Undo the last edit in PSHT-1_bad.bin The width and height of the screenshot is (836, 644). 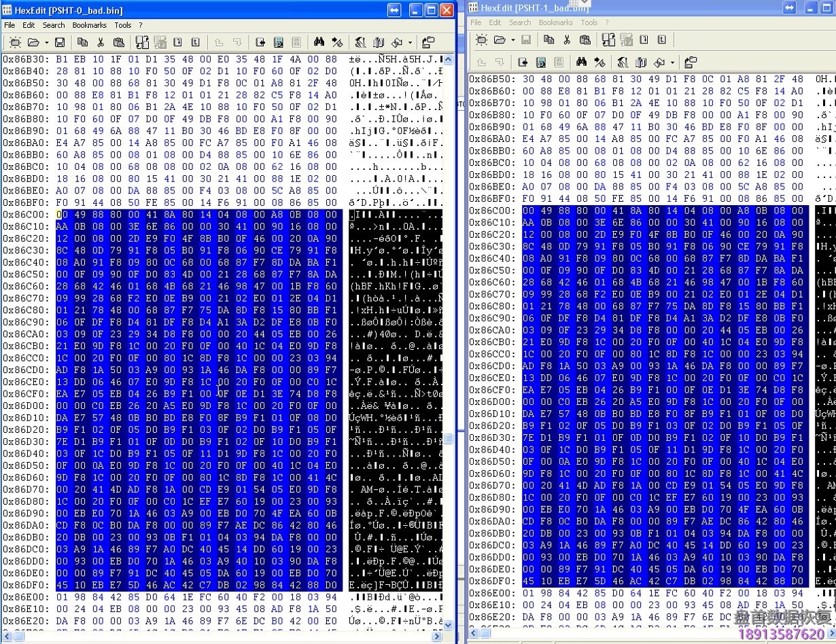(483, 62)
